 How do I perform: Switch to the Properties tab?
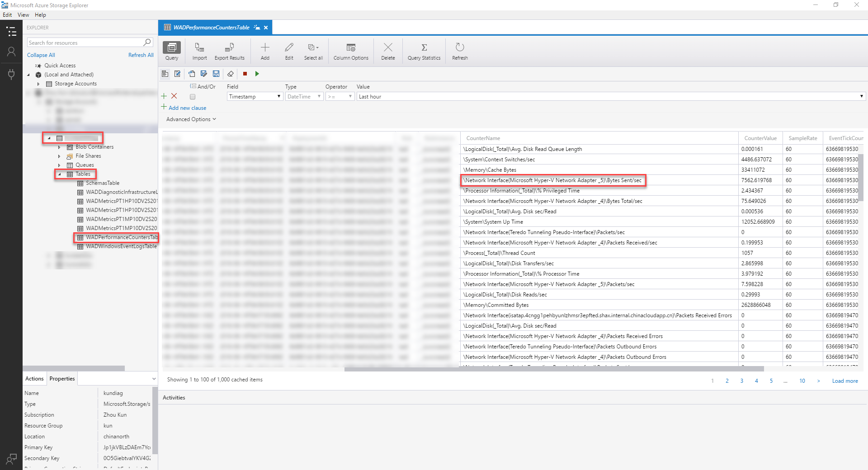tap(62, 379)
